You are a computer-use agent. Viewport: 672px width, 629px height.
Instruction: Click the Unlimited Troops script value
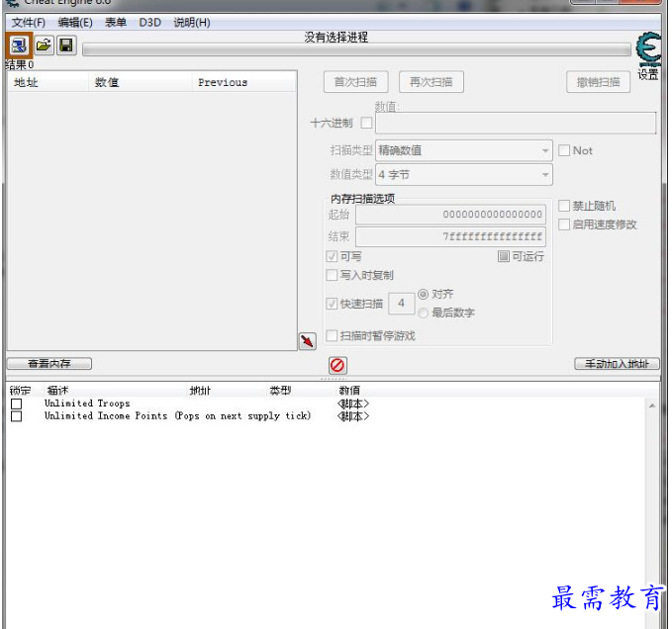point(353,404)
